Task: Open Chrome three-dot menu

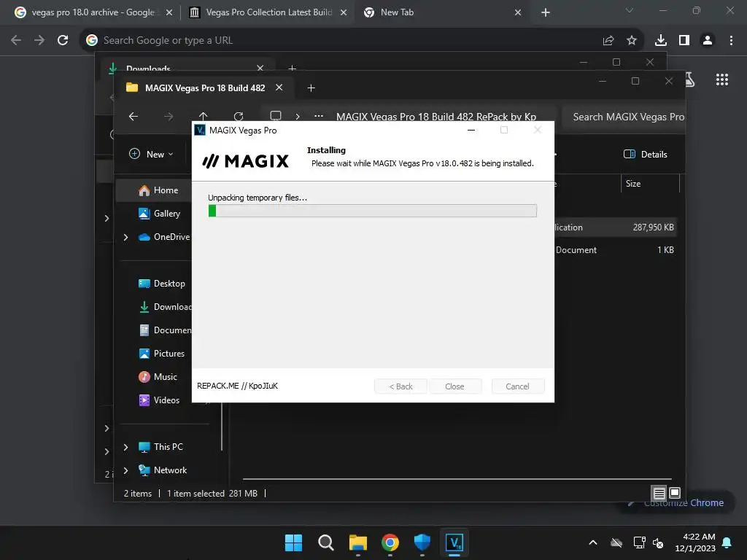Action: click(x=731, y=41)
